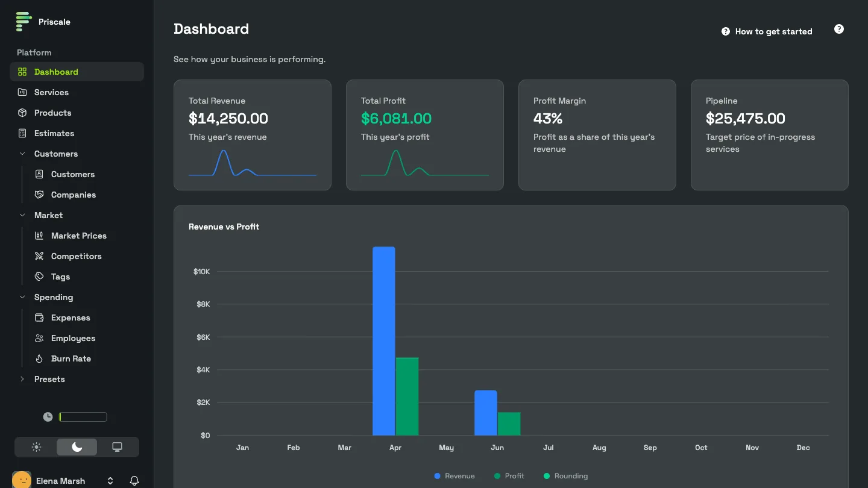
Task: Open the Dashboard page in sidebar
Action: click(77, 72)
